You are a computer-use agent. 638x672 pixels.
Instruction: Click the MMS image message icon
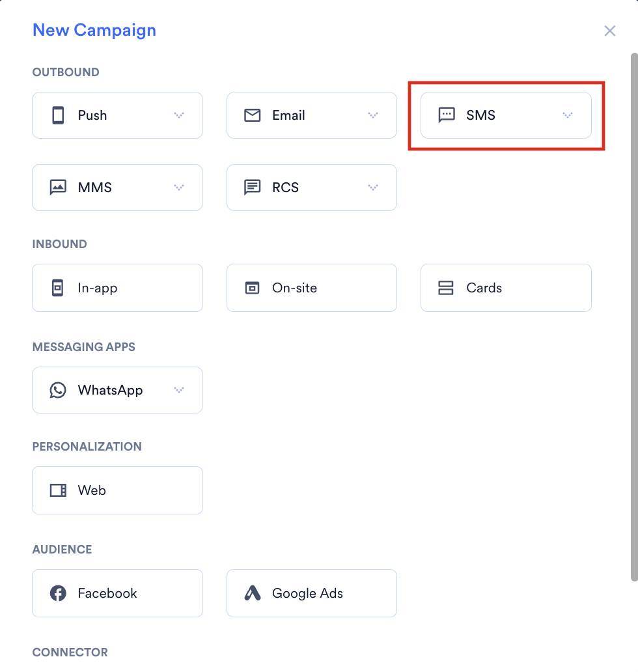58,188
